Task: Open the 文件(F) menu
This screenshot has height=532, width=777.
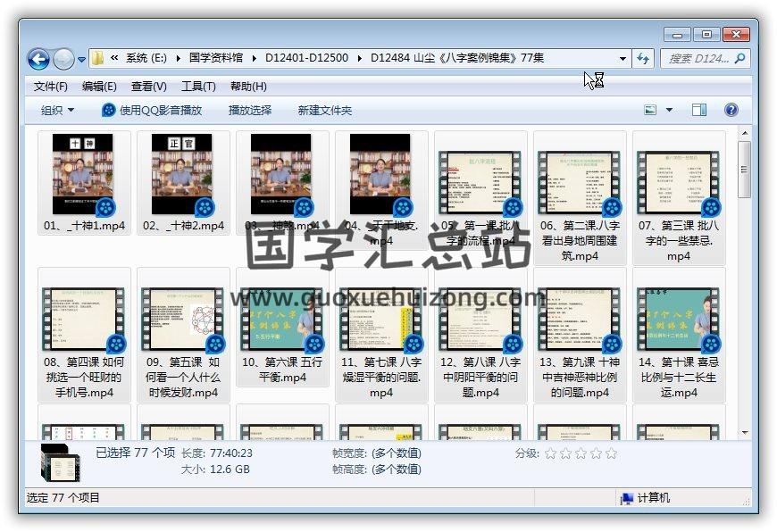Action: pyautogui.click(x=51, y=87)
